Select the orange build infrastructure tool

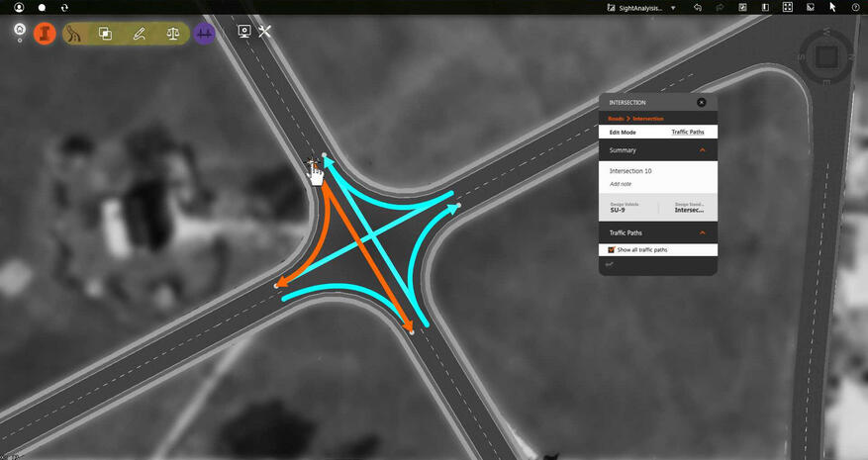45,33
